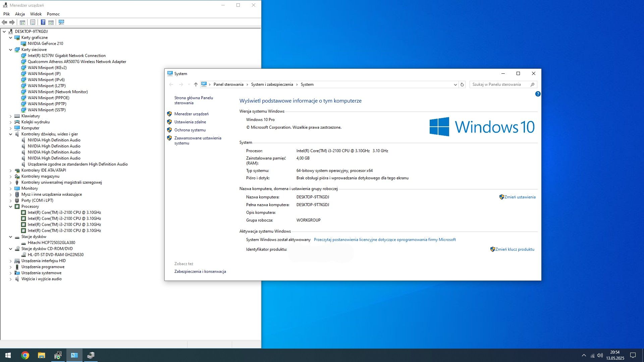
Task: Switch to Device Manager taskbar icon
Action: point(91,355)
